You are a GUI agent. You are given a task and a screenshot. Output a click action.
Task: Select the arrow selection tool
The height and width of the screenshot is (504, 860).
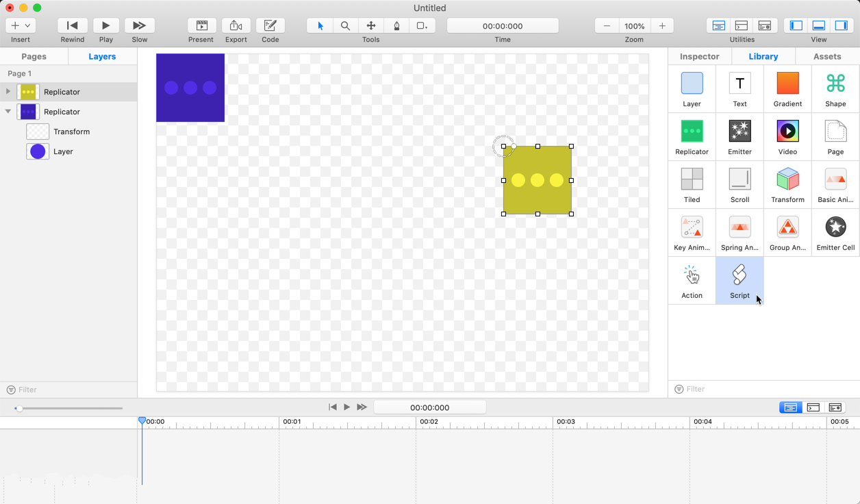[320, 25]
